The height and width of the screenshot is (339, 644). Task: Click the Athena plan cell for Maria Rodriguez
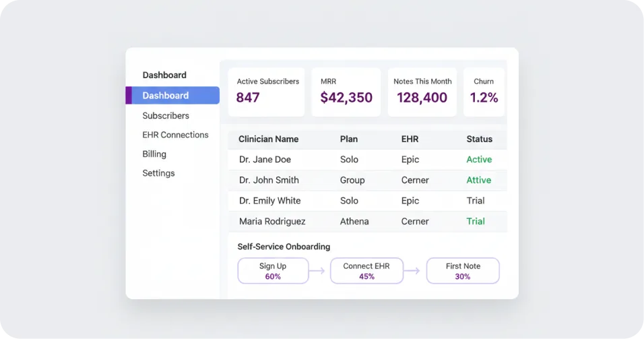pyautogui.click(x=354, y=221)
